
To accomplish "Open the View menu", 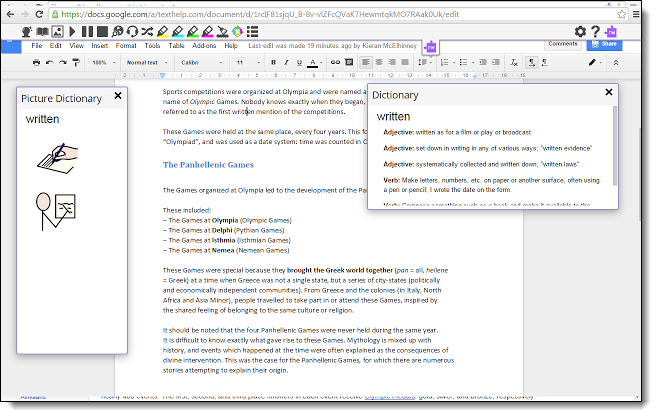I will tap(76, 46).
